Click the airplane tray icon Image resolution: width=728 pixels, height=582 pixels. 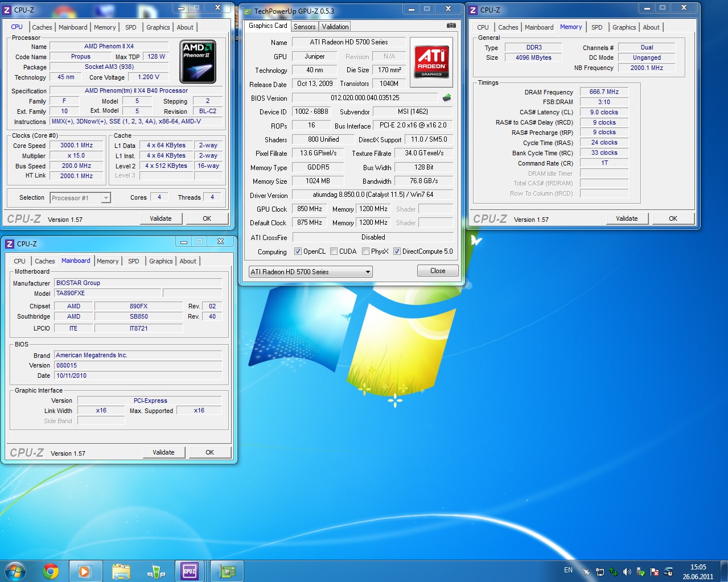coord(586,572)
